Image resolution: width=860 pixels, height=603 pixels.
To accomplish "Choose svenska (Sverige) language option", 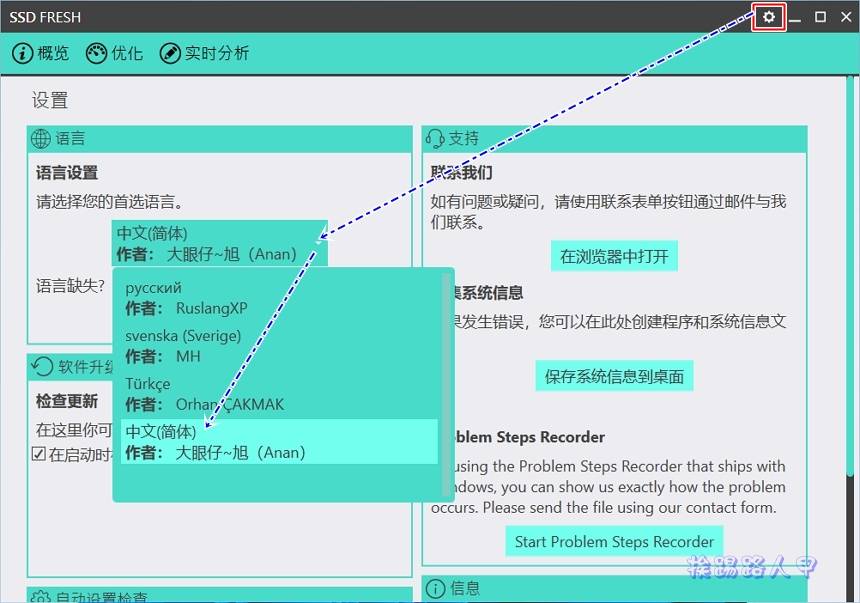I will [279, 346].
